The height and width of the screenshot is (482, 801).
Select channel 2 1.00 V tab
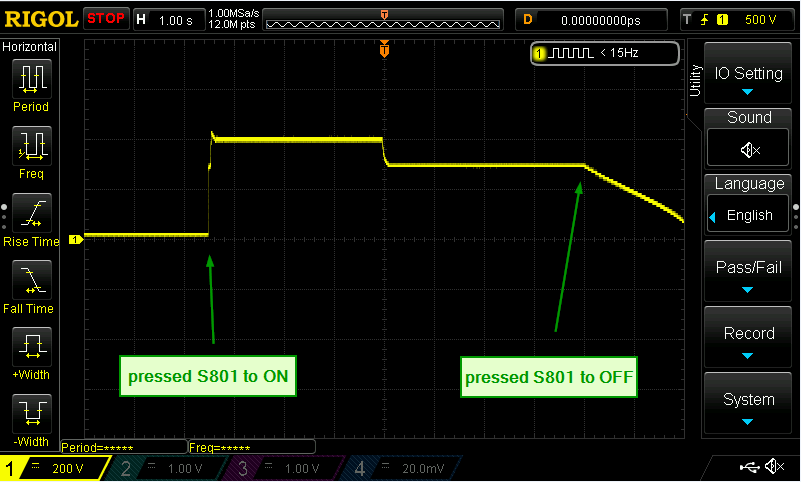[x=165, y=468]
